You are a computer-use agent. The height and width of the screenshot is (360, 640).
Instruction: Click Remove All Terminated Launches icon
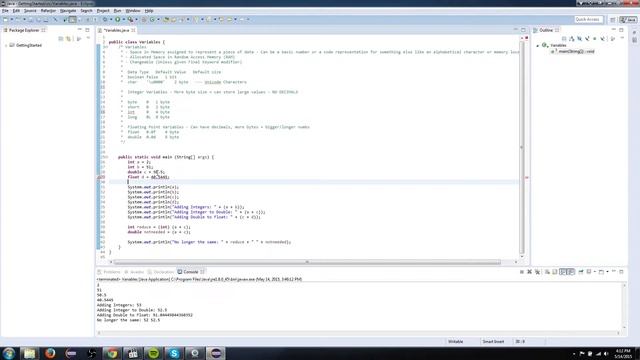click(x=538, y=272)
